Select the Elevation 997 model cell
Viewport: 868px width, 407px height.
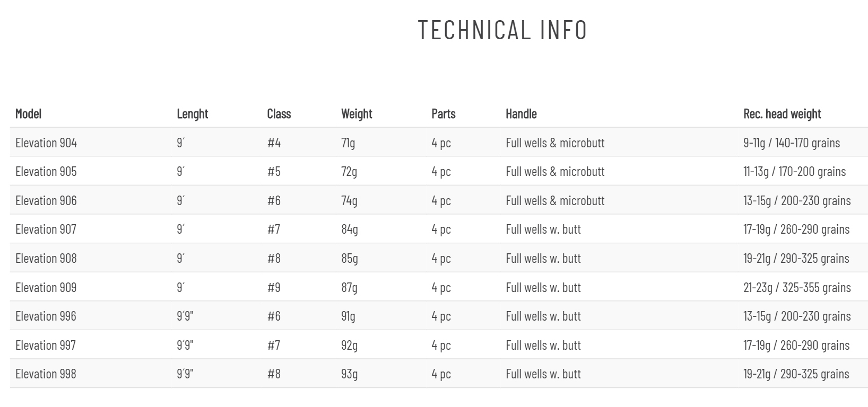pos(46,345)
